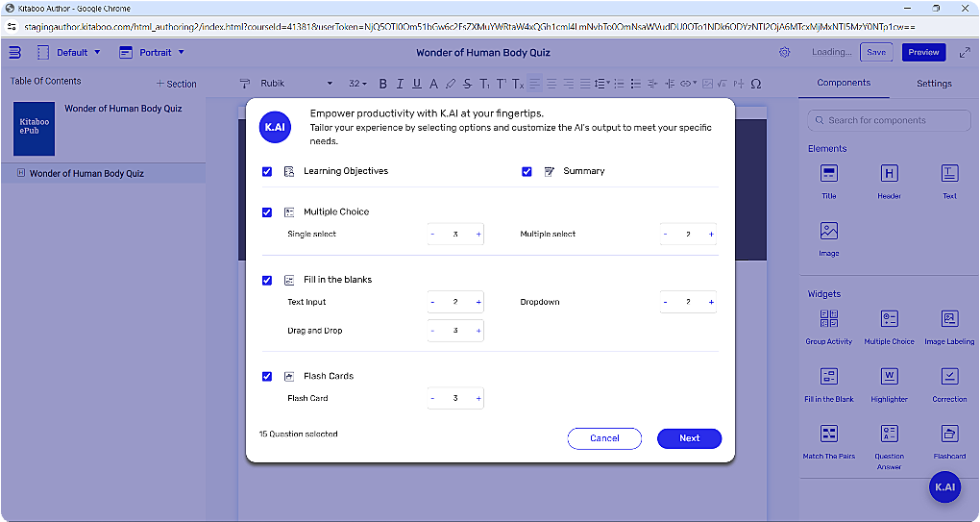Click the expand fullscreen arrows icon
Viewport: 980px width, 522px height.
[965, 52]
